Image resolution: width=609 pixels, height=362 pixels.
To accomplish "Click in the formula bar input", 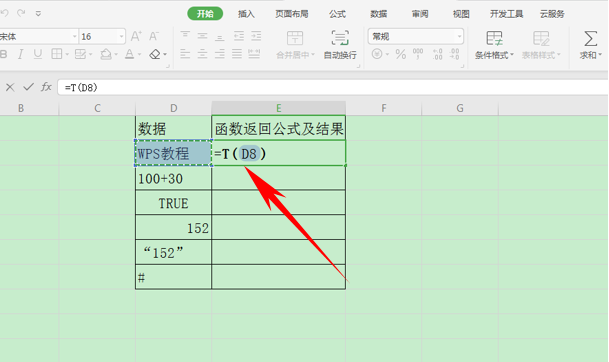I will [x=333, y=87].
